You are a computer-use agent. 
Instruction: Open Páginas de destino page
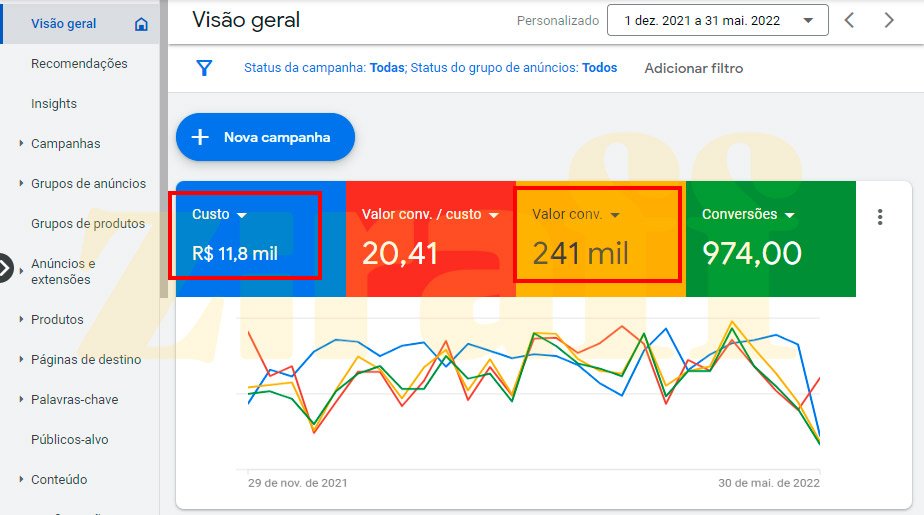[86, 359]
